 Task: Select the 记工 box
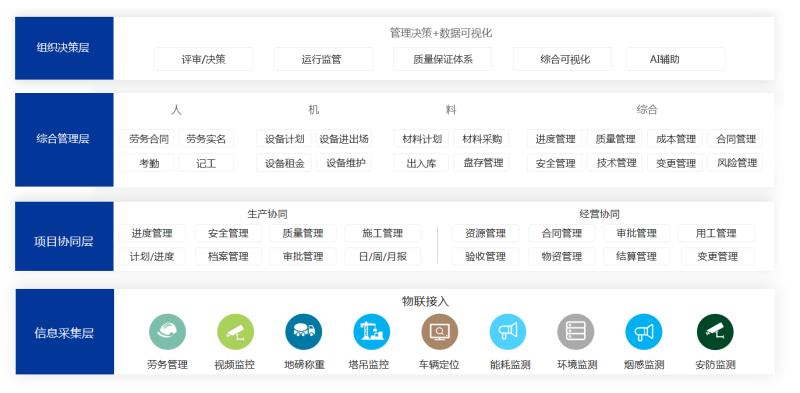point(206,163)
